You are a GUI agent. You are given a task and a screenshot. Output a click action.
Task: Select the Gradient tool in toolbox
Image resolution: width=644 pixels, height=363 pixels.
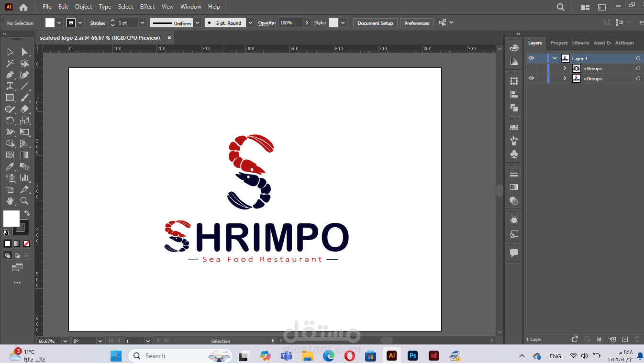[25, 155]
